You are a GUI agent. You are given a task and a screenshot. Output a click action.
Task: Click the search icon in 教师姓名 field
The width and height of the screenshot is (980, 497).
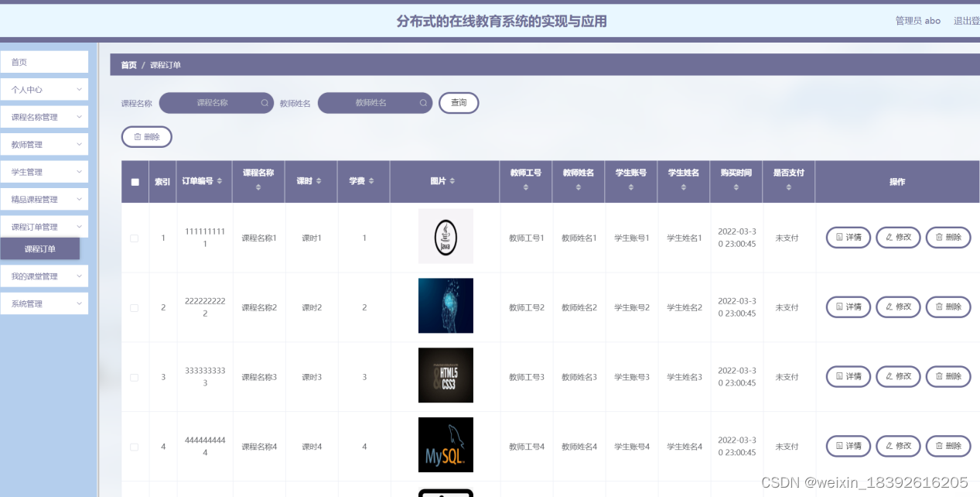click(x=423, y=103)
